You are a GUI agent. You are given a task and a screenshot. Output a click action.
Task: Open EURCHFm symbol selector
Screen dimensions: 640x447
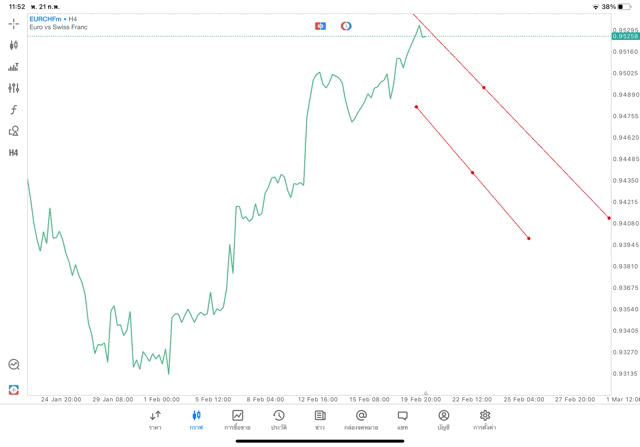pos(47,19)
